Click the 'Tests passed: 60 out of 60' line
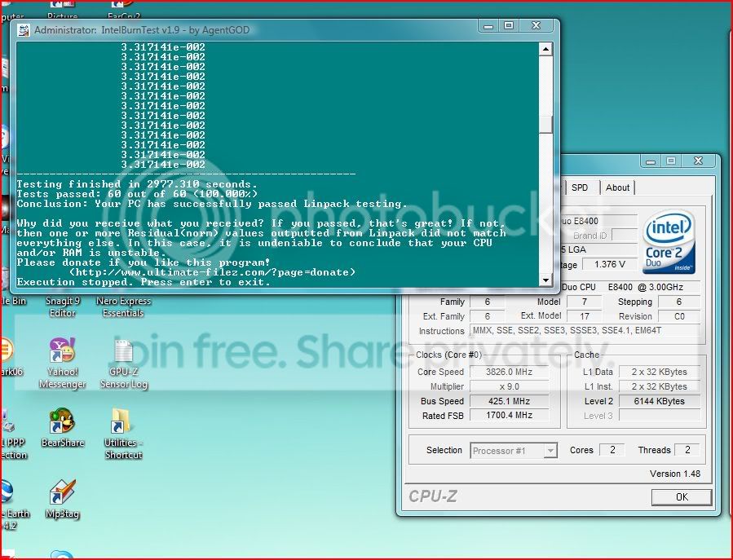The image size is (733, 560). tap(137, 194)
